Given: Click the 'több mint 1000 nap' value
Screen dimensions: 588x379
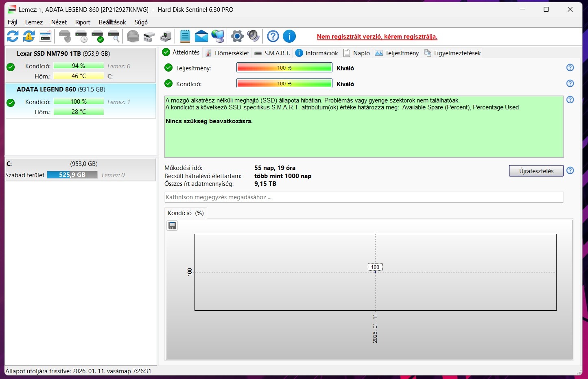Looking at the screenshot, I should click(x=283, y=176).
